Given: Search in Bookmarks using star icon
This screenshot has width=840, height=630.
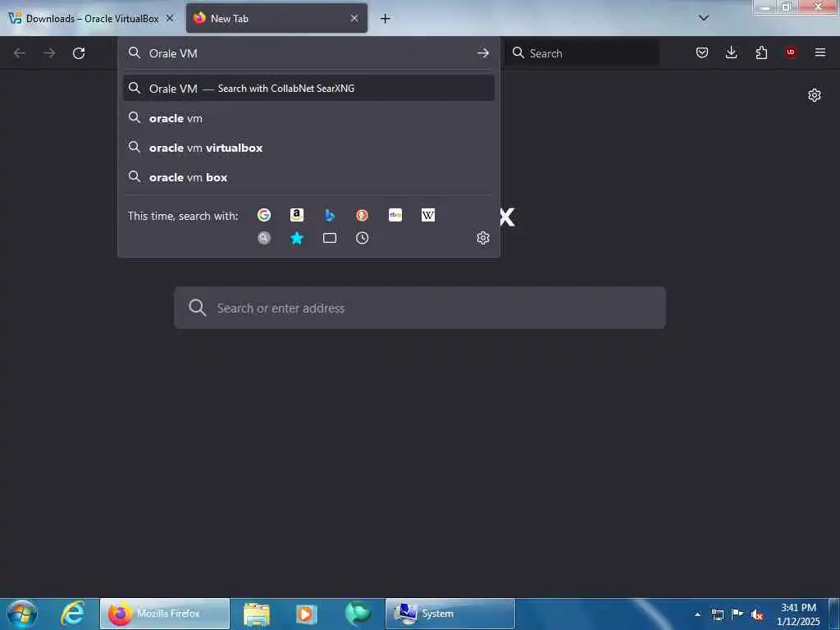Looking at the screenshot, I should click(297, 238).
